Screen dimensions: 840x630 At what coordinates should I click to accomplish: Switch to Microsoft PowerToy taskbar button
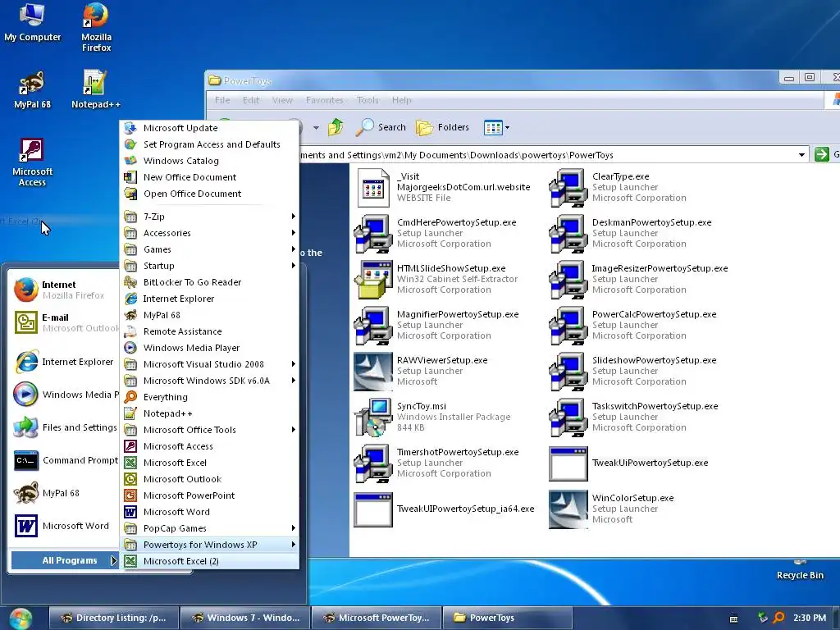point(377,618)
